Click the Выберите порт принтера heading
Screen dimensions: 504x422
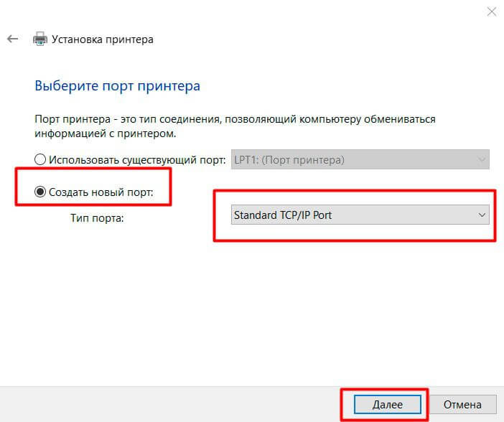(x=117, y=86)
